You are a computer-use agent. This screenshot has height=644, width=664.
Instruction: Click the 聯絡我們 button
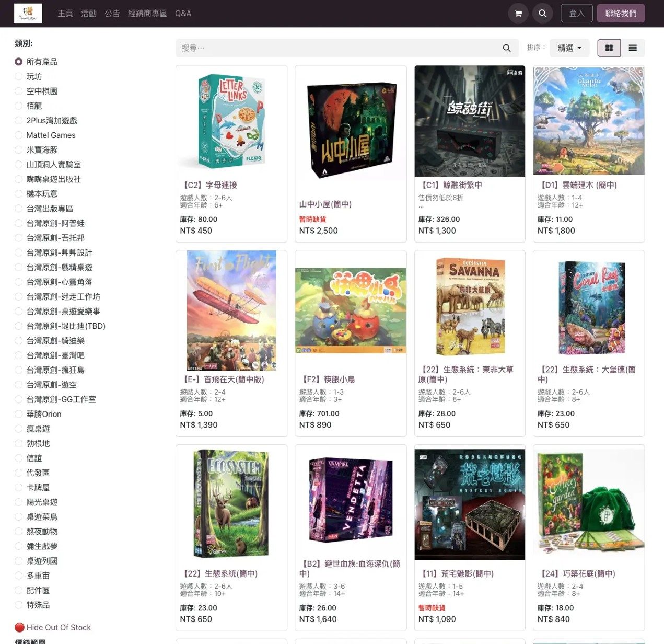(621, 14)
